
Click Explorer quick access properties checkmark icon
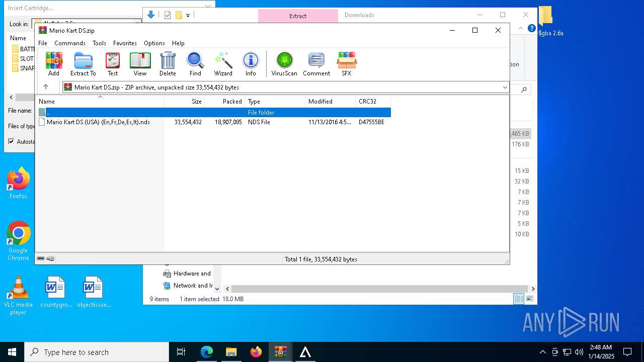tap(168, 15)
